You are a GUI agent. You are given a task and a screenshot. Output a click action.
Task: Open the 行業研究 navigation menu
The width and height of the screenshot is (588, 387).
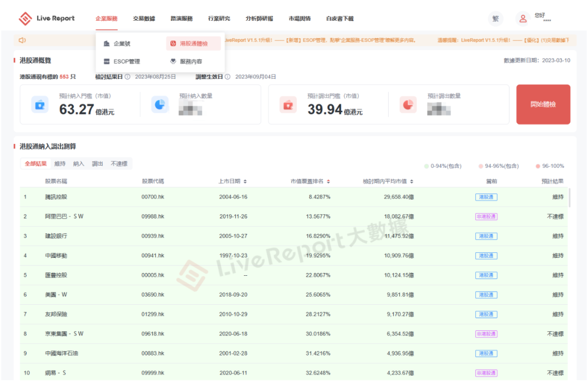pyautogui.click(x=219, y=19)
